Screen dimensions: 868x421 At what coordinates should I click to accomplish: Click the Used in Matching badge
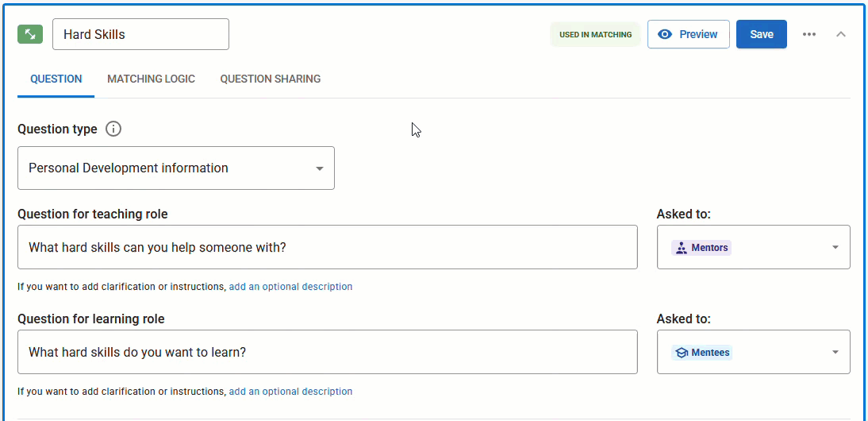595,34
